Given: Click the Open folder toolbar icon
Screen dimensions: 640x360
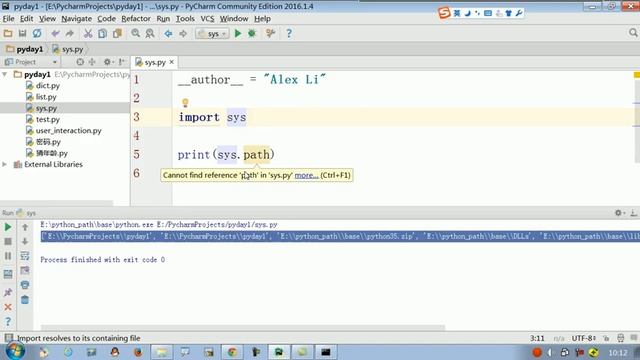Looking at the screenshot, I should [8, 33].
